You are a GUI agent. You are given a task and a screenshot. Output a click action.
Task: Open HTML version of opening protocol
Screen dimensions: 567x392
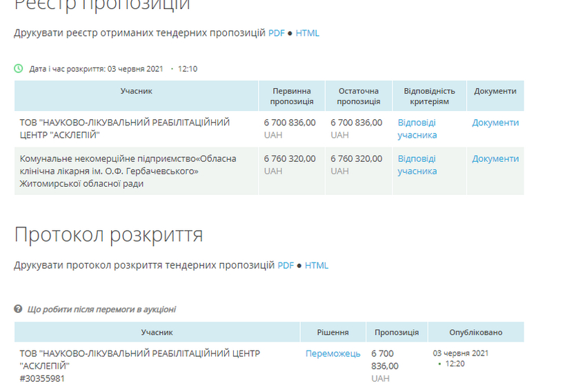tap(317, 265)
